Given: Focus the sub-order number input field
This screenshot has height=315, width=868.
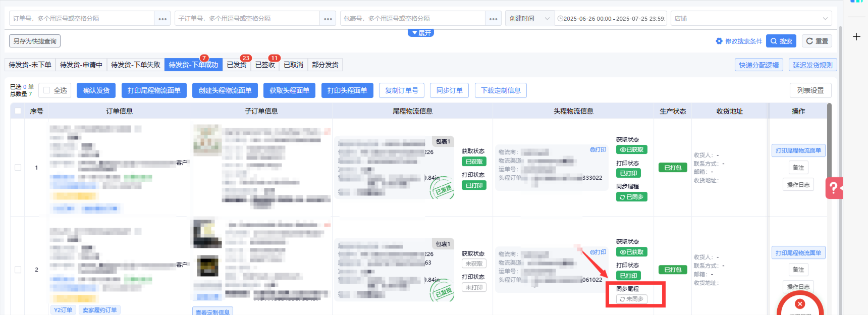Looking at the screenshot, I should (x=247, y=19).
